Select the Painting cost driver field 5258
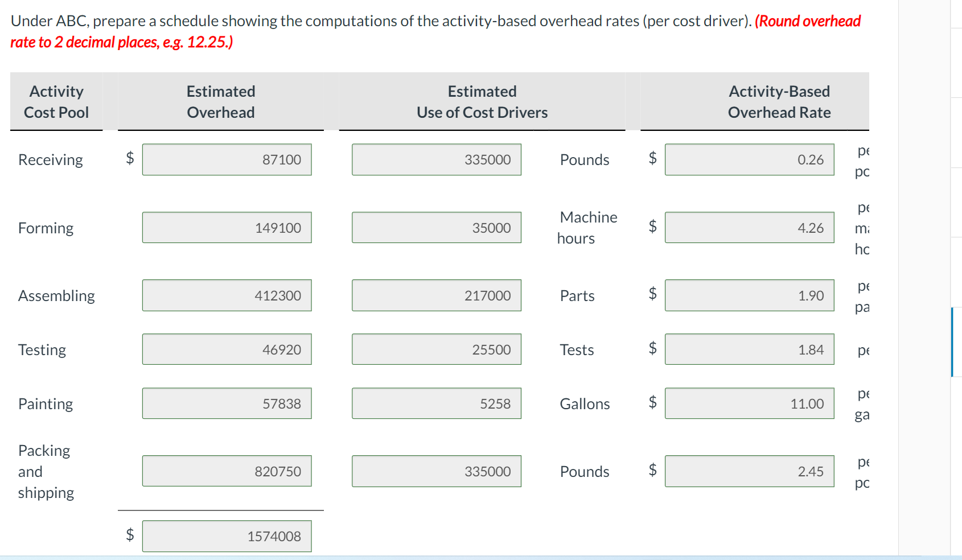 tap(437, 403)
